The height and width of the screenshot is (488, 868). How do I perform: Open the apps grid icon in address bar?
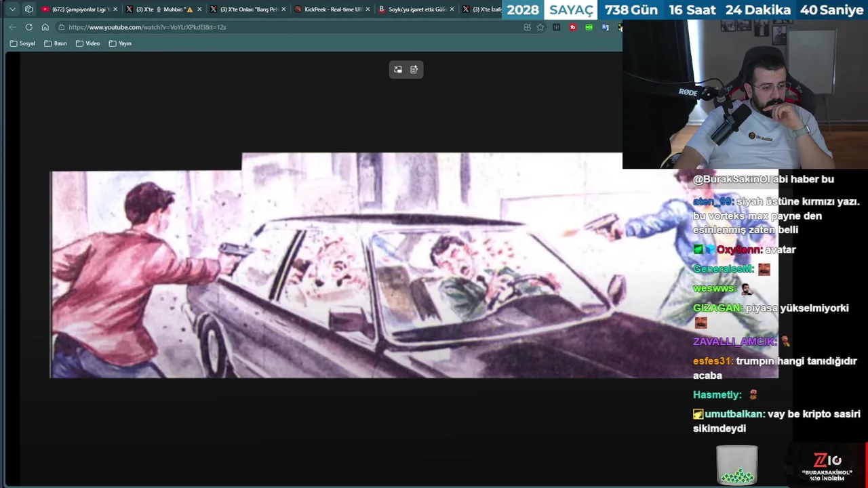[527, 27]
